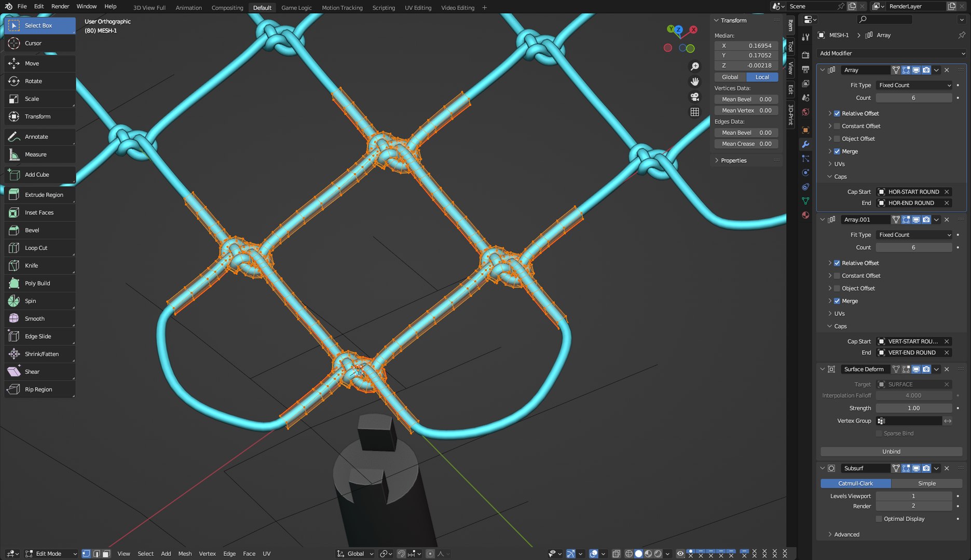Uncheck Merge in Array.001 modifier
The image size is (971, 560).
click(837, 301)
